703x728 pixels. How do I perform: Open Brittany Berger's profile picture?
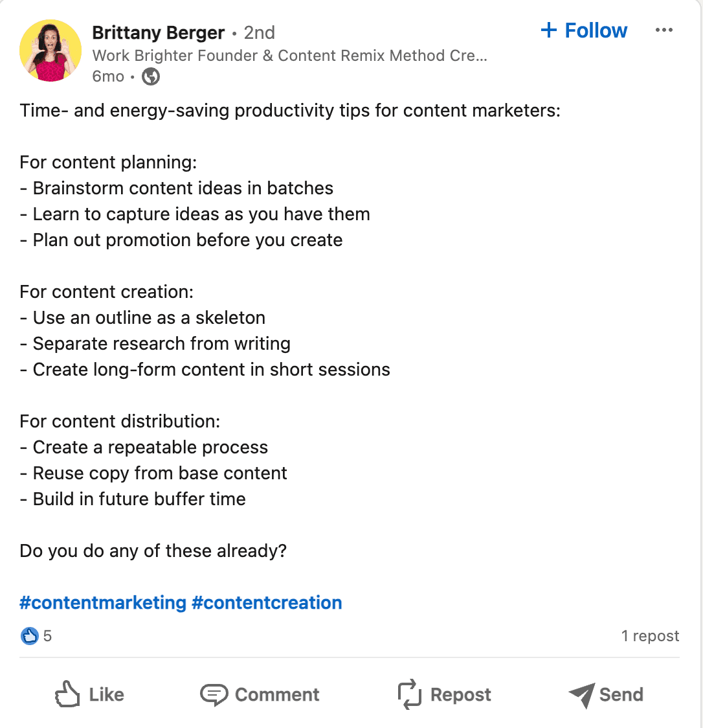(x=50, y=50)
